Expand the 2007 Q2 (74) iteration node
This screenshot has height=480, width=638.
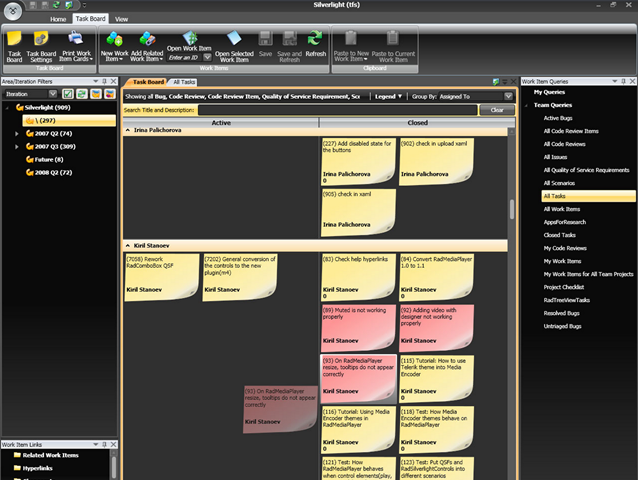click(x=17, y=133)
